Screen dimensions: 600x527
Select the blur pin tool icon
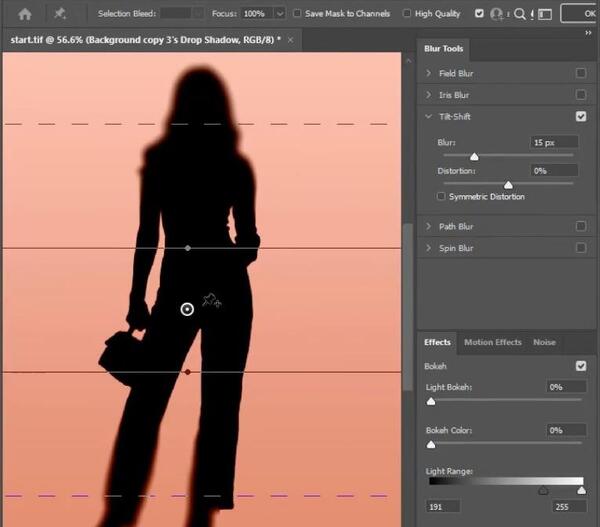[60, 14]
